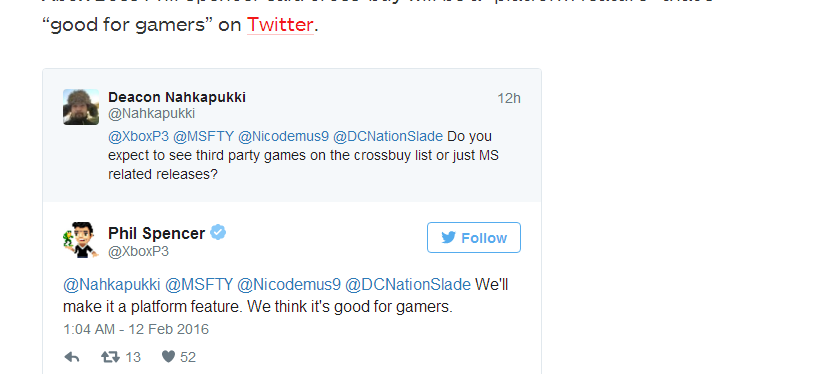Click the retweet icon

coord(110,357)
